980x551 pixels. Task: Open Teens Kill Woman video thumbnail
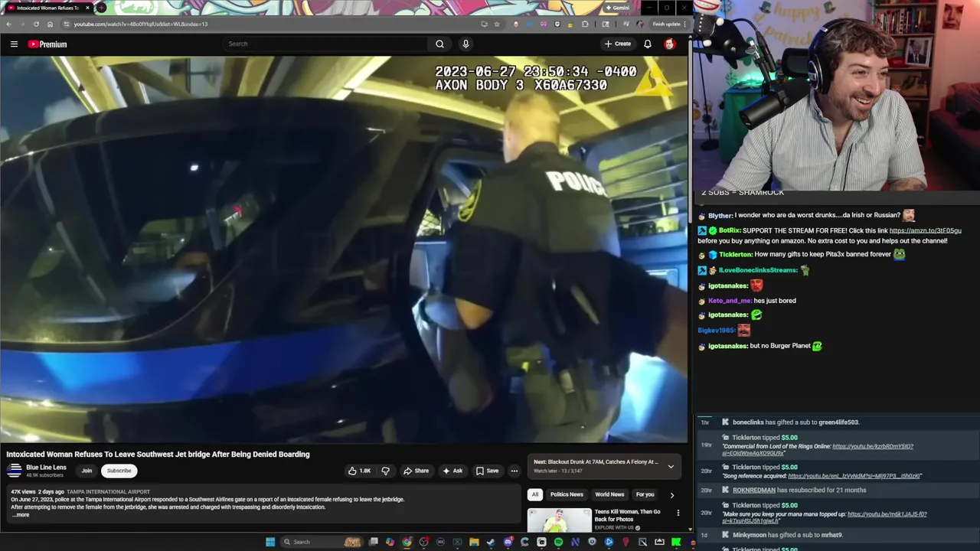coord(559,520)
